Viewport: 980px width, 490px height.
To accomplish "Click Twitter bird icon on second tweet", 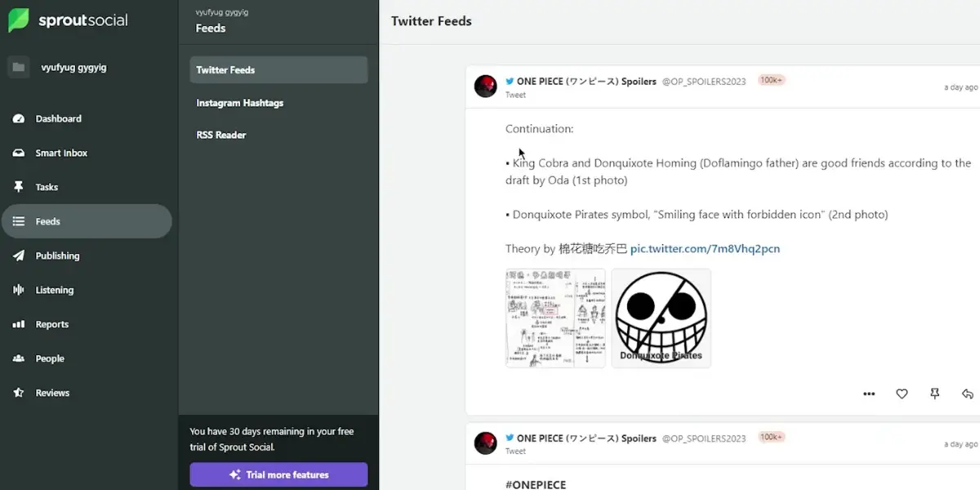I will [510, 438].
